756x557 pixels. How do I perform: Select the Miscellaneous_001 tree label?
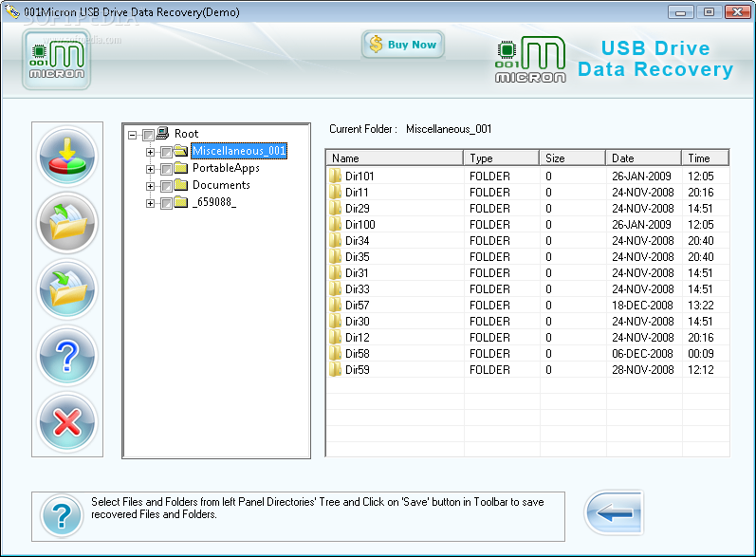pyautogui.click(x=239, y=151)
